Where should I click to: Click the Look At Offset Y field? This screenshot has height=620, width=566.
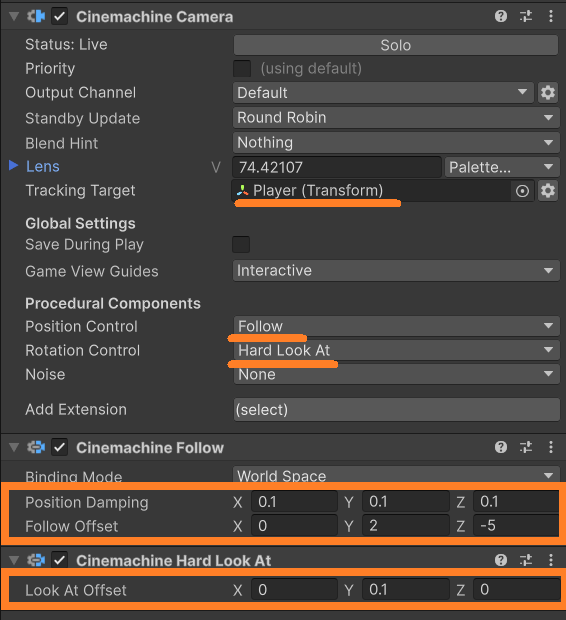coord(405,590)
